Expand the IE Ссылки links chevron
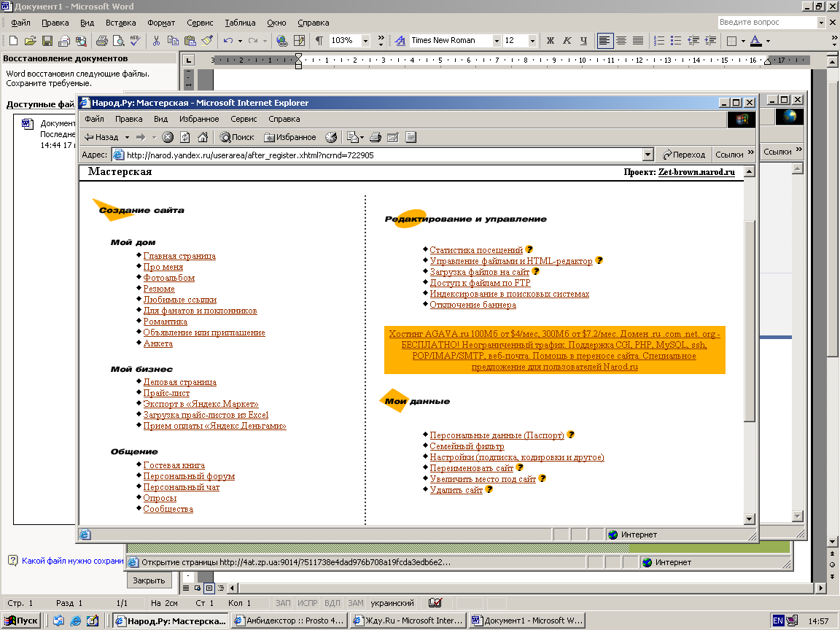The image size is (840, 630). pos(750,152)
